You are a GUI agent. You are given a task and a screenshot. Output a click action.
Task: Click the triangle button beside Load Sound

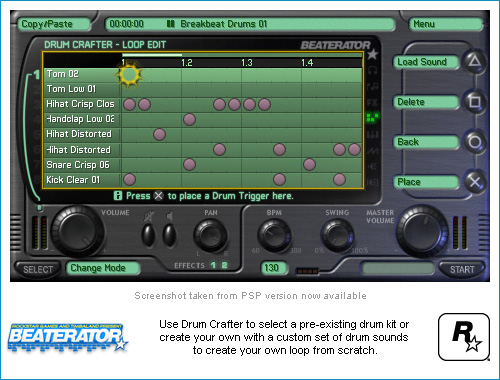coord(475,61)
